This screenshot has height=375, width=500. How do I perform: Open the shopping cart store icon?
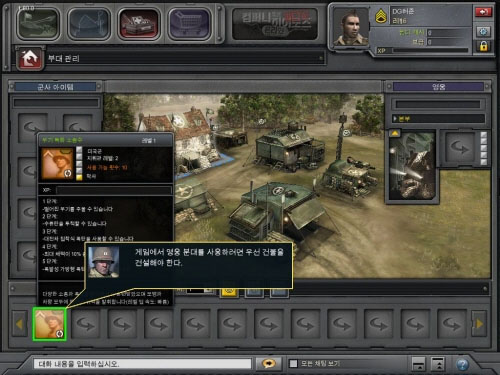(190, 24)
